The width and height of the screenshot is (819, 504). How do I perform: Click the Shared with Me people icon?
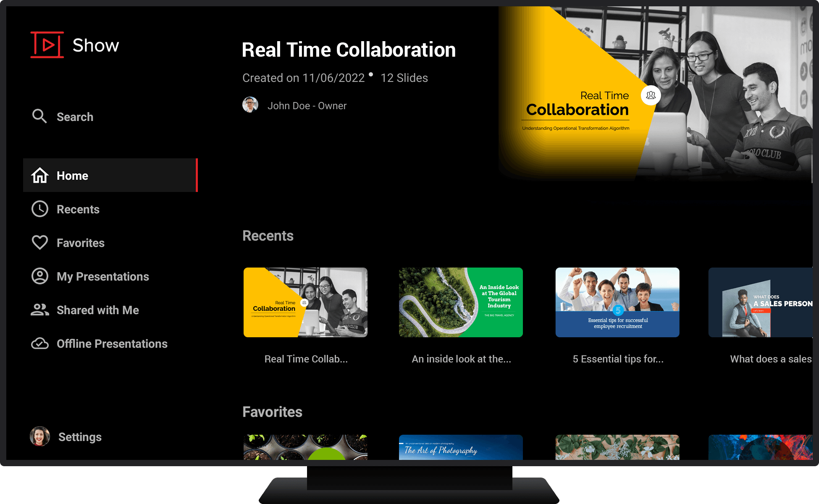pos(40,310)
